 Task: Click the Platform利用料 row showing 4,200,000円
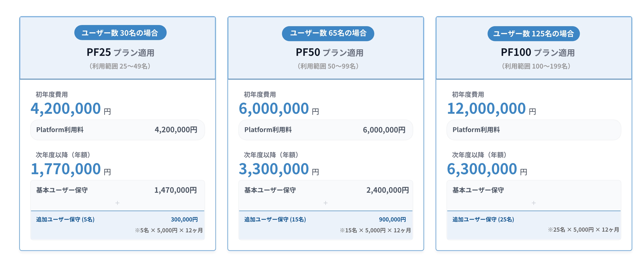[118, 130]
